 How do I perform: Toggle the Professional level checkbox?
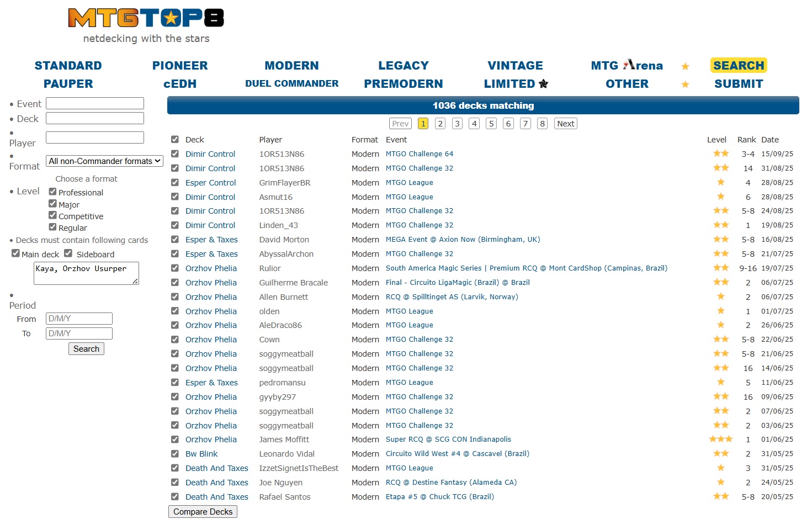(x=52, y=192)
